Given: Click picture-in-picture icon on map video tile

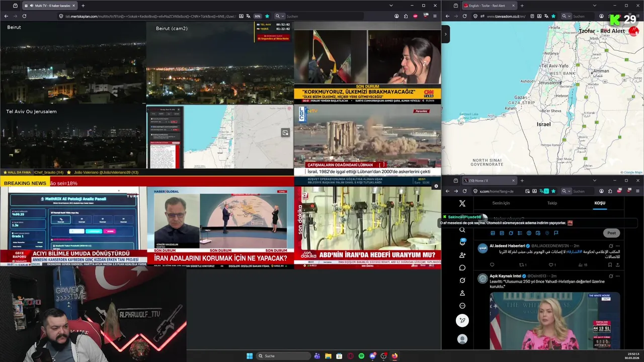Looking at the screenshot, I should coord(285,133).
